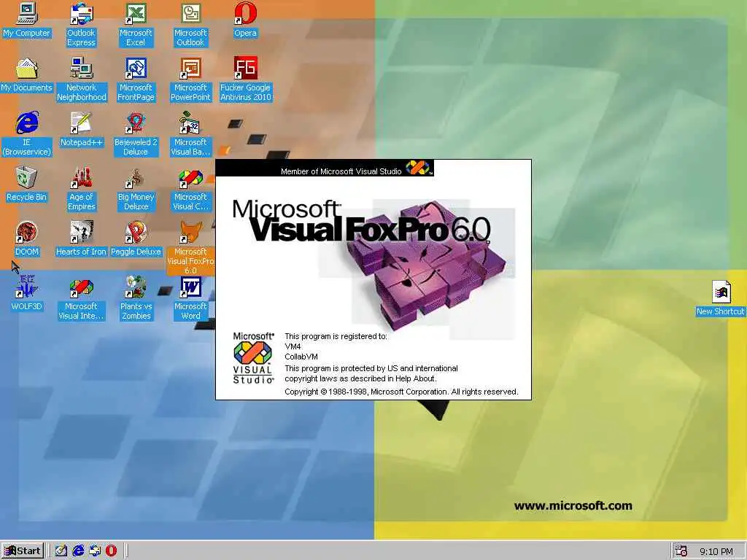747x560 pixels.
Task: Select the Microsoft Visual C++ shortcut
Action: (x=190, y=189)
